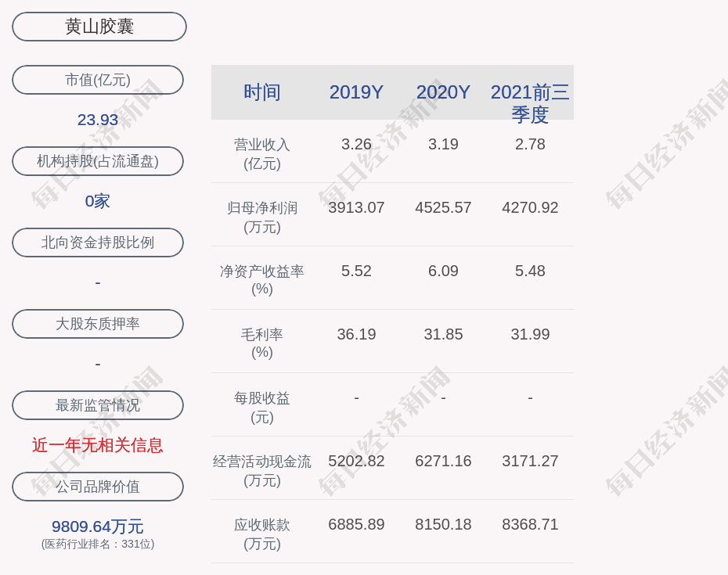The image size is (728, 575).
Task: Click revenue value 3.26
Action: coord(357,144)
